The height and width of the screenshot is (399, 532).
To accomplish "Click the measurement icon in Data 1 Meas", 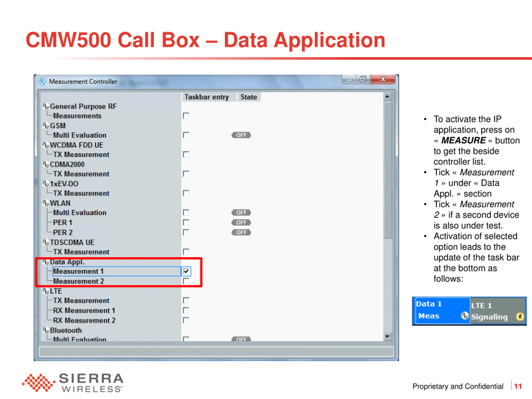I will pos(465,315).
